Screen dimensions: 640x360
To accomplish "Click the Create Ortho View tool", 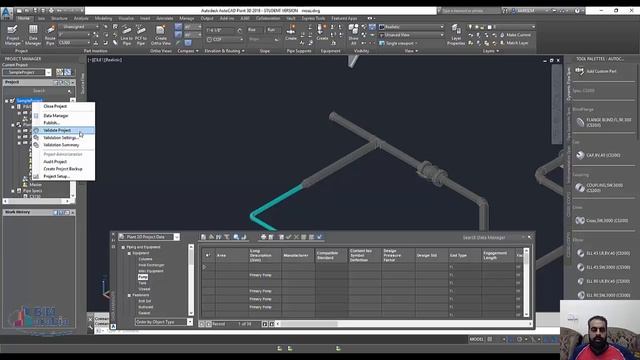I will pos(161,34).
